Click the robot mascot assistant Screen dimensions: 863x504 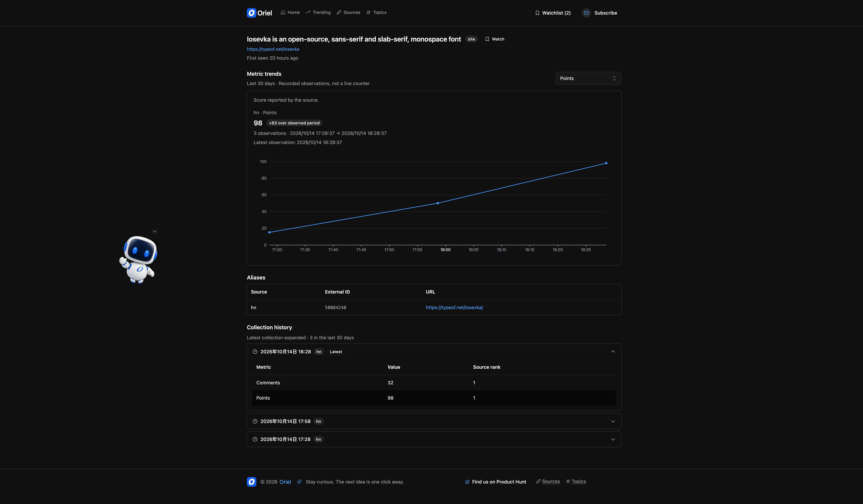point(138,259)
